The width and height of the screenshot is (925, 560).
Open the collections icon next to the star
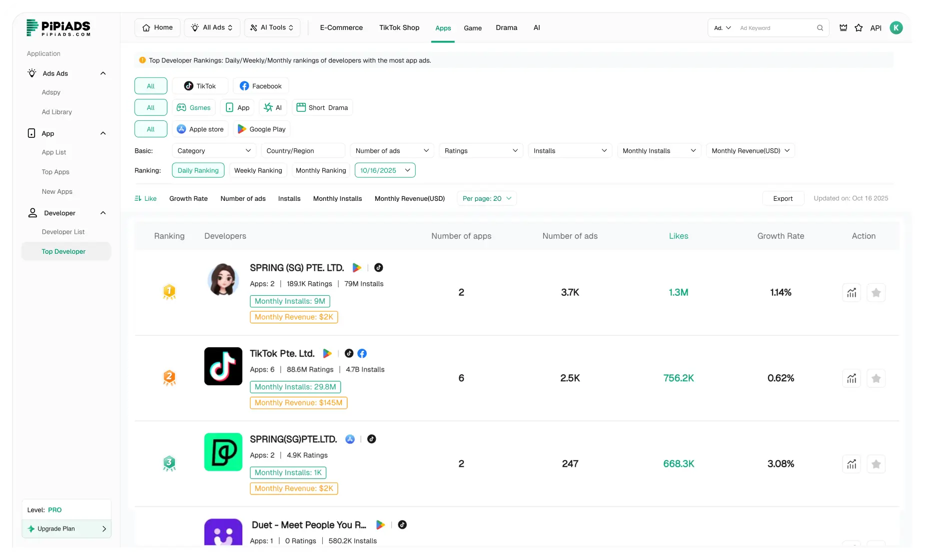pyautogui.click(x=843, y=28)
